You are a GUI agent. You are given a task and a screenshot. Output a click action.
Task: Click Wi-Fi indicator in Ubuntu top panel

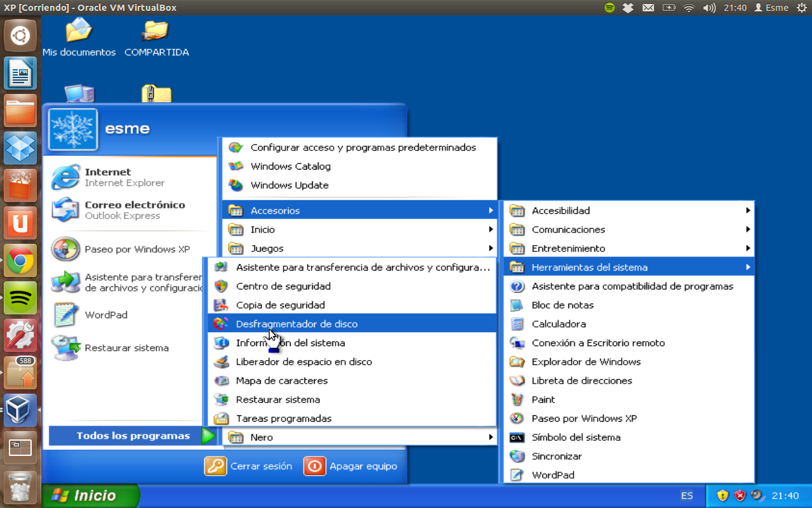pyautogui.click(x=689, y=8)
